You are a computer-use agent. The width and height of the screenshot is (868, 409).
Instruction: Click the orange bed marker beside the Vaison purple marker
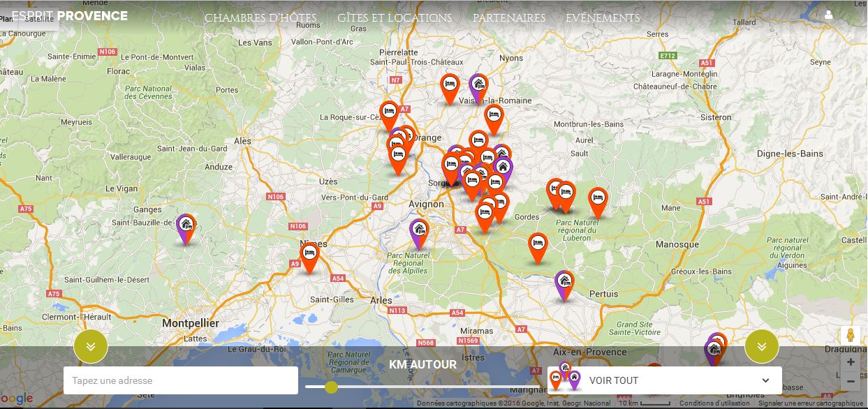point(450,89)
